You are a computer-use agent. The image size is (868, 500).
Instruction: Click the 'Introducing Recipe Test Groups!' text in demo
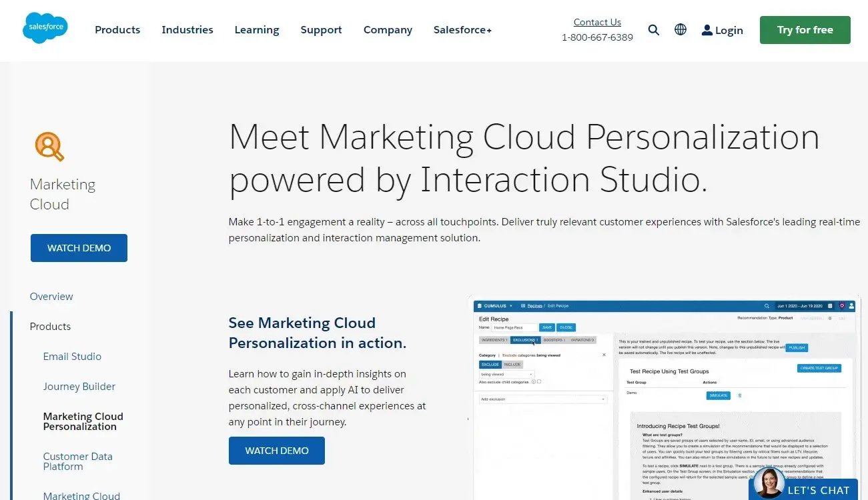tap(678, 425)
